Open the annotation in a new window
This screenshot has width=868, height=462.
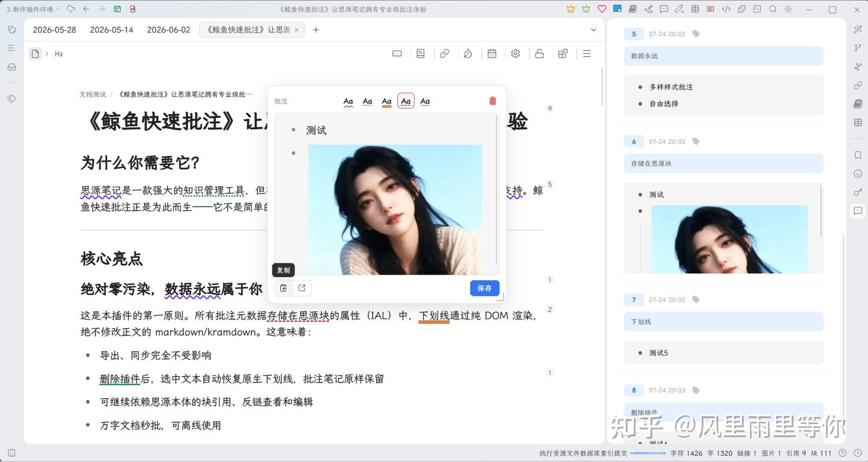pos(302,288)
